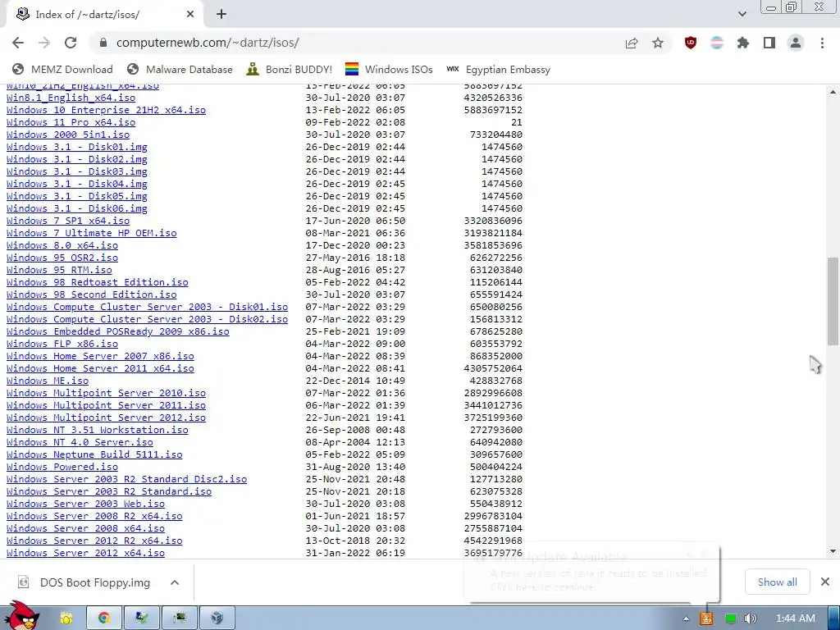The image size is (840, 630).
Task: Toggle the browser side panel
Action: pyautogui.click(x=769, y=43)
